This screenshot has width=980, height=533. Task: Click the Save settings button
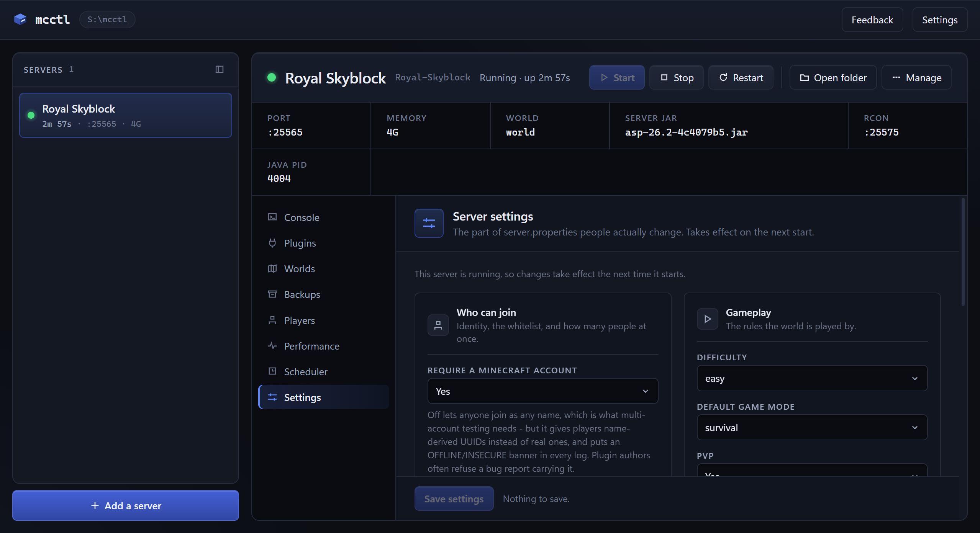(x=454, y=499)
